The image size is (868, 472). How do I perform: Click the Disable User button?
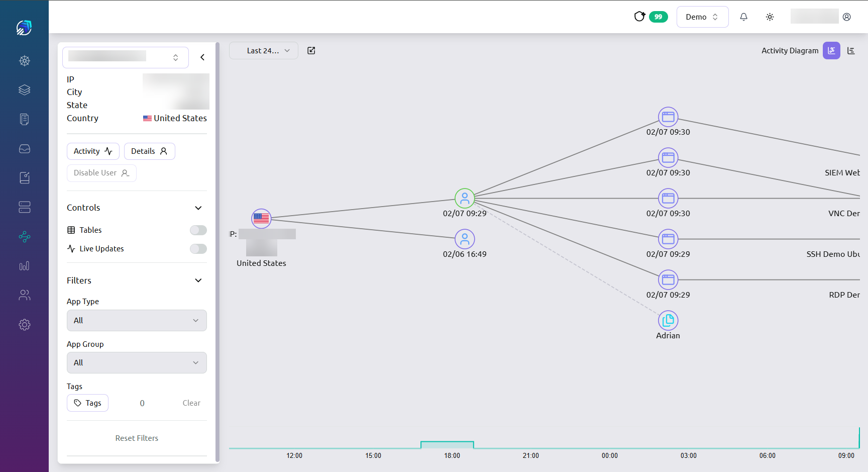[x=101, y=172]
